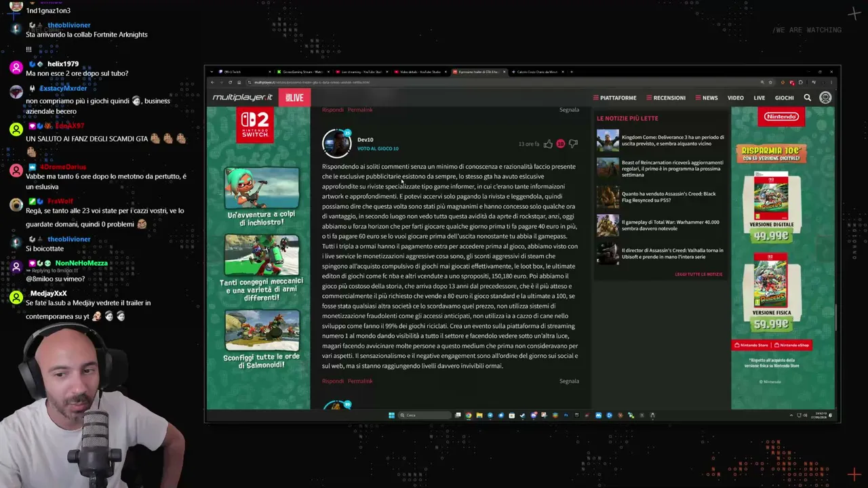Click helix1979's chat username

63,64
